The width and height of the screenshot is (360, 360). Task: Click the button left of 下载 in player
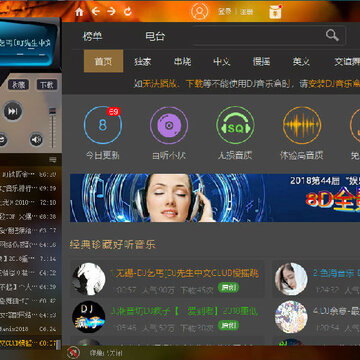[18, 85]
